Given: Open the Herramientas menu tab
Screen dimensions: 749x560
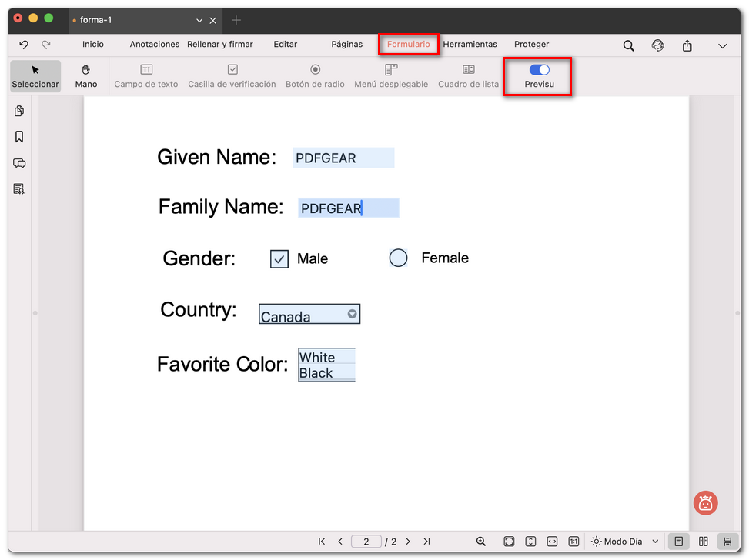Looking at the screenshot, I should coord(470,45).
